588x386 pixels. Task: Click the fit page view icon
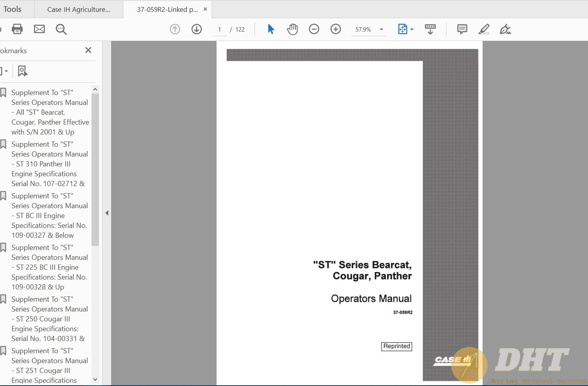click(402, 29)
